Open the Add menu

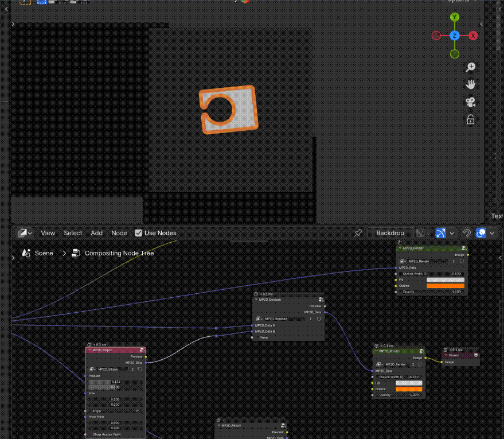[x=96, y=233]
